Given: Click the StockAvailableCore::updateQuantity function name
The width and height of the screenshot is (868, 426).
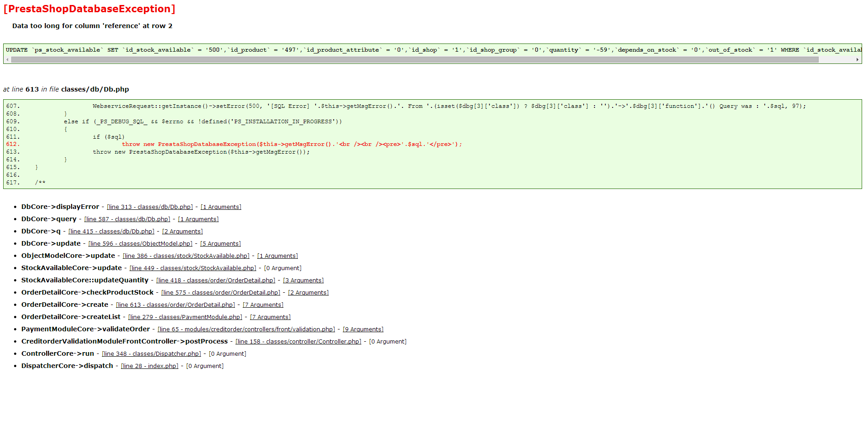Looking at the screenshot, I should [85, 280].
